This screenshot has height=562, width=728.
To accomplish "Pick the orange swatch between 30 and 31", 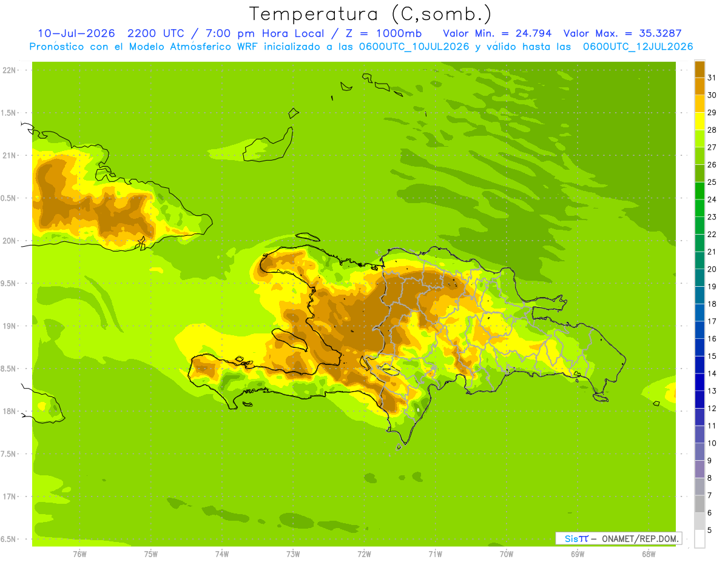I will 699,86.
